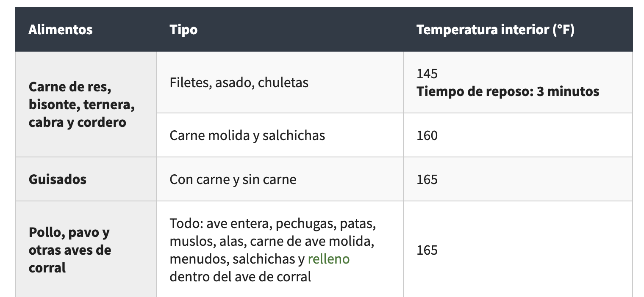The width and height of the screenshot is (644, 297).
Task: Click the 145 temperature value
Action: coord(427,74)
